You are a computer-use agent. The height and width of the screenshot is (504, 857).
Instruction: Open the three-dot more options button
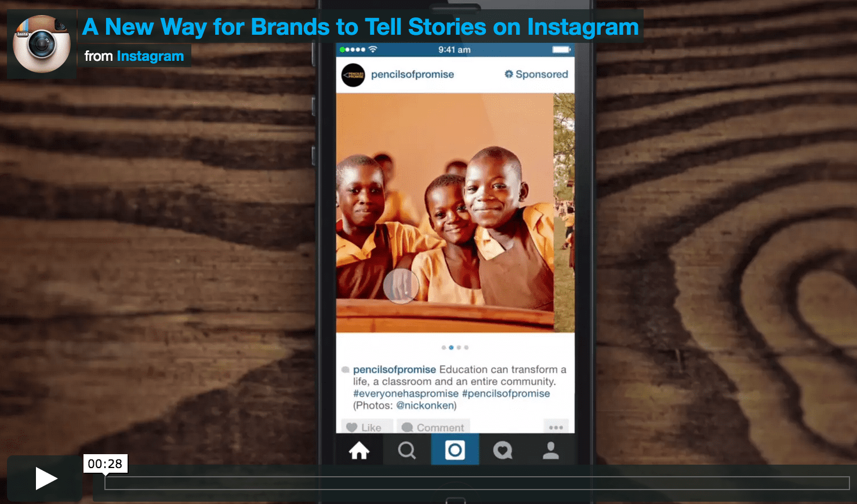pos(556,427)
